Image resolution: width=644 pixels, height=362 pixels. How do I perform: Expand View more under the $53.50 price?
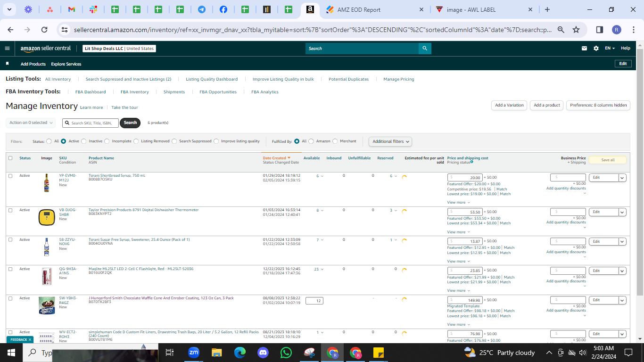click(459, 232)
